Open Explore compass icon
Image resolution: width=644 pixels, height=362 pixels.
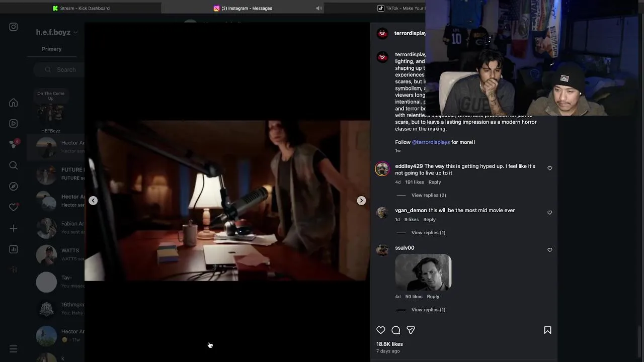[x=14, y=186]
